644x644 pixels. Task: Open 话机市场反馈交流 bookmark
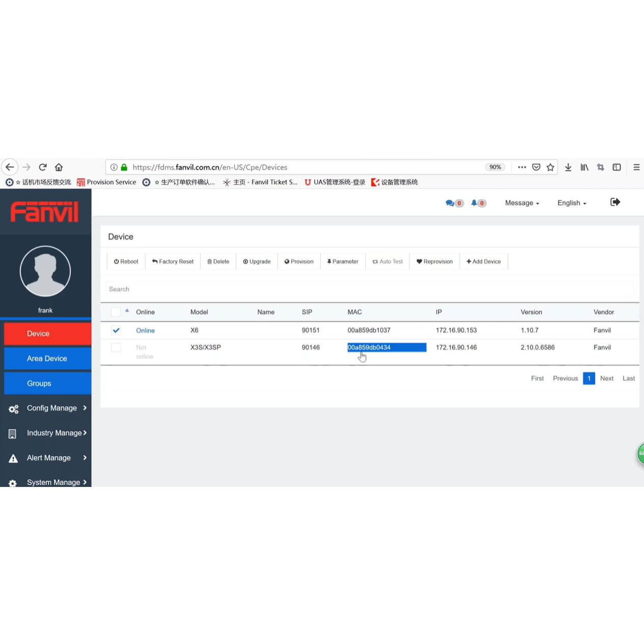(38, 182)
